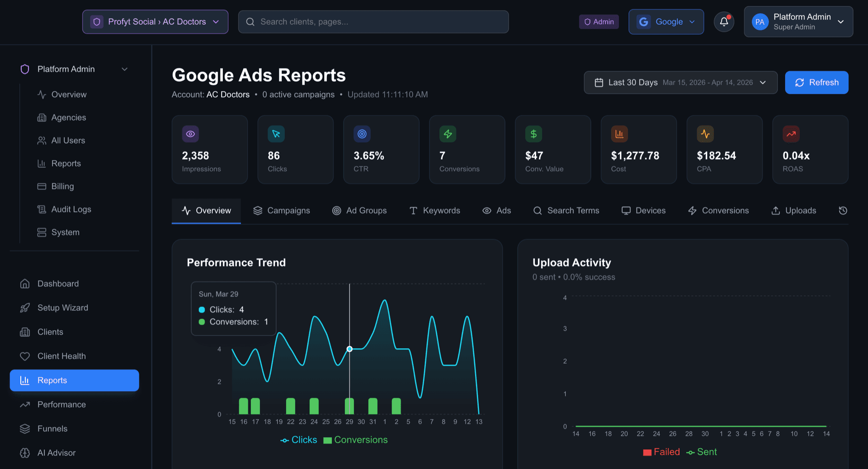Select the Overview tab

pos(206,211)
